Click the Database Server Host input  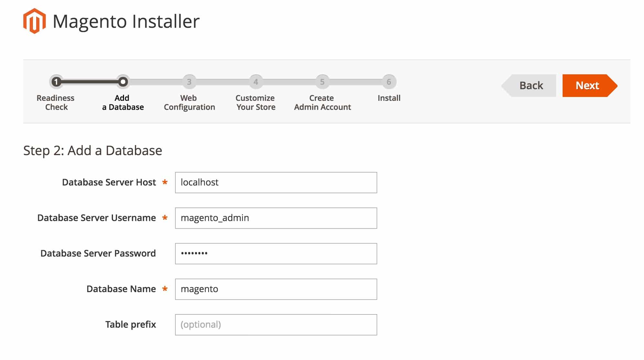coord(275,182)
